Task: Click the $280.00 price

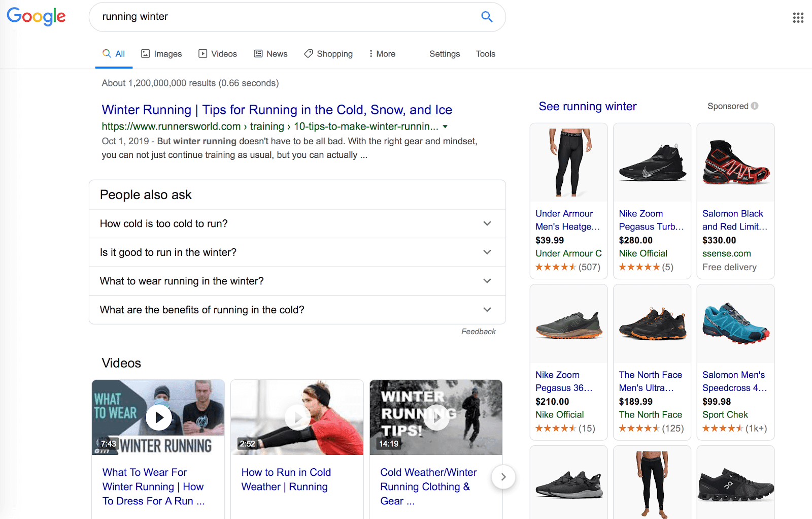Action: tap(636, 240)
